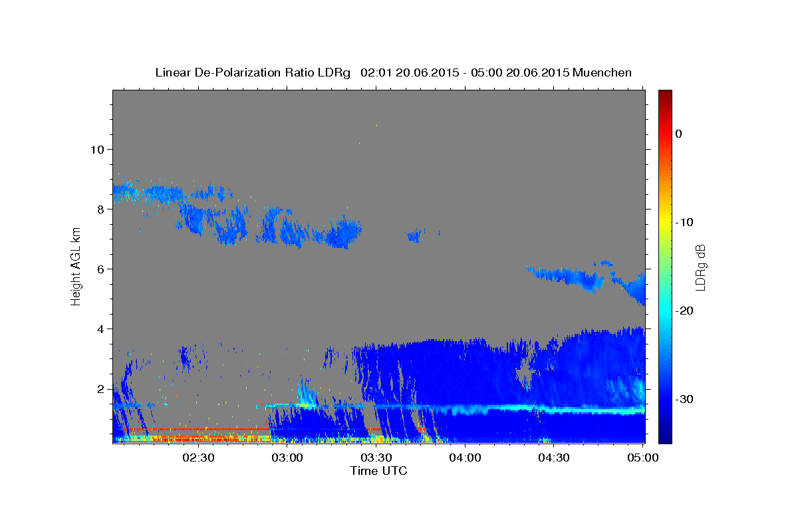Click the height tick label 6
The image size is (798, 532).
click(x=100, y=269)
